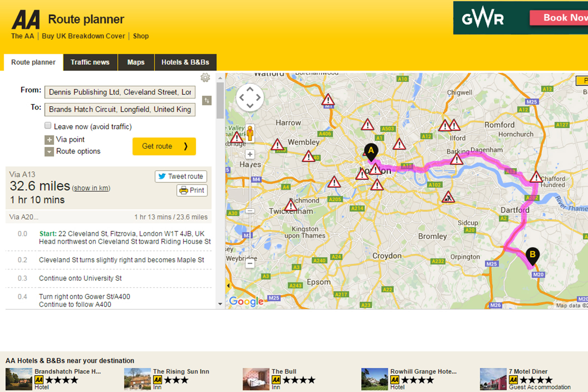Open the Traffic news tab
Screen dimensions: 588x392
tap(89, 61)
